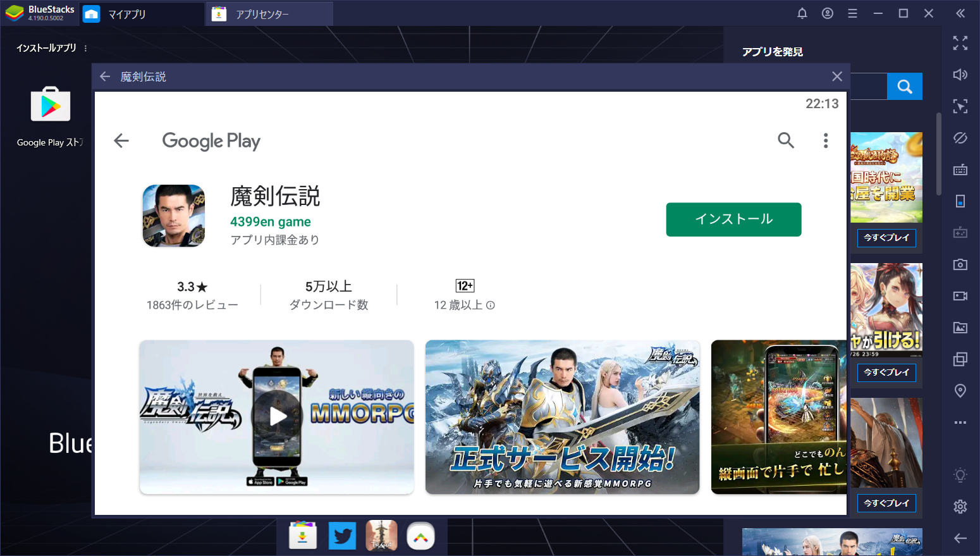Open the multi-instance manager icon
The width and height of the screenshot is (980, 556).
[x=960, y=359]
